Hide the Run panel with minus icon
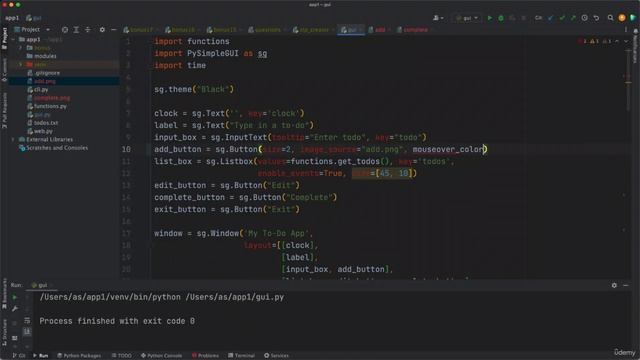The image size is (640, 360). pyautogui.click(x=626, y=285)
